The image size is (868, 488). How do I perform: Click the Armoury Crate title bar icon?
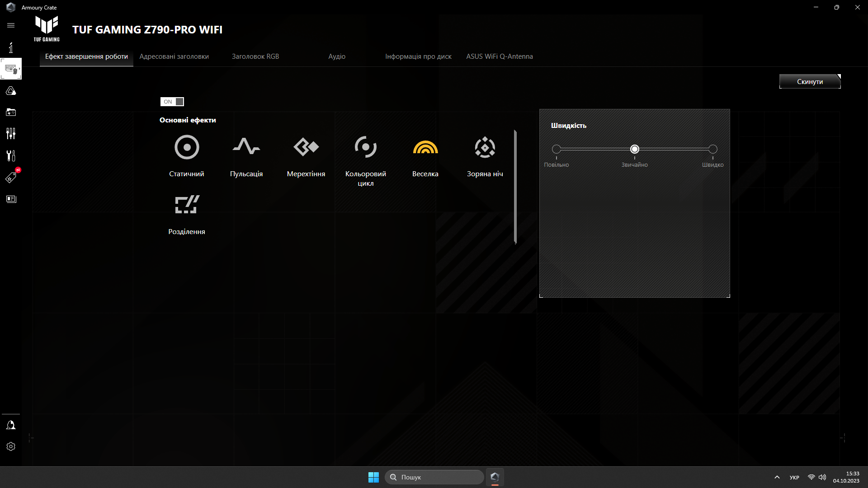(x=11, y=7)
